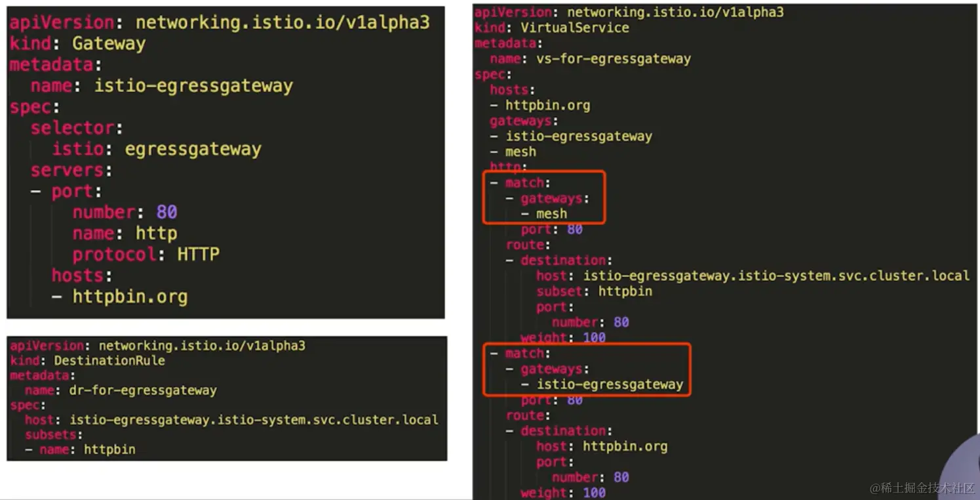Click 'metadata:' in the DestinationRule snippet
Image resolution: width=980 pixels, height=500 pixels.
point(43,376)
